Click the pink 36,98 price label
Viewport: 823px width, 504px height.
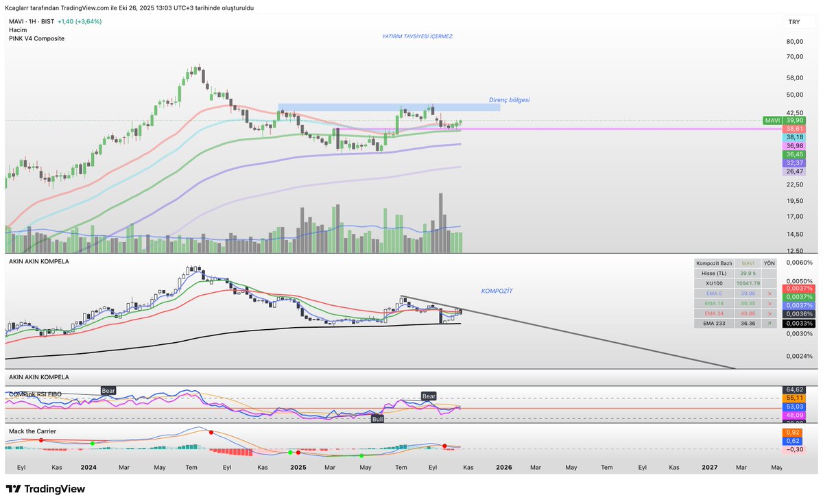click(794, 146)
